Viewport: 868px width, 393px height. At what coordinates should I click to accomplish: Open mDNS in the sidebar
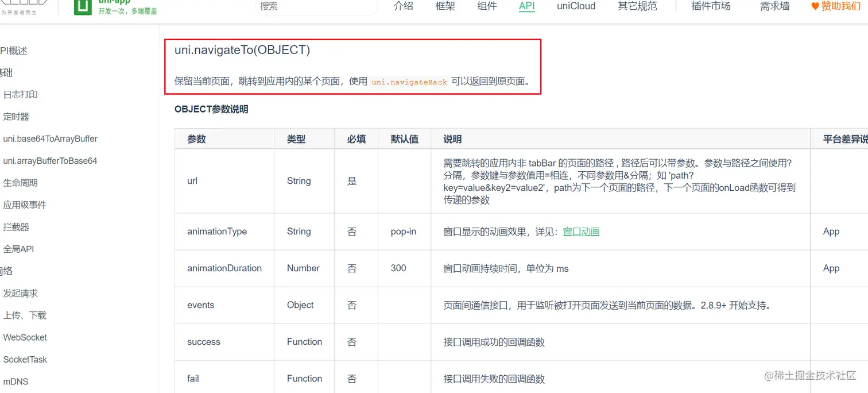[x=15, y=382]
